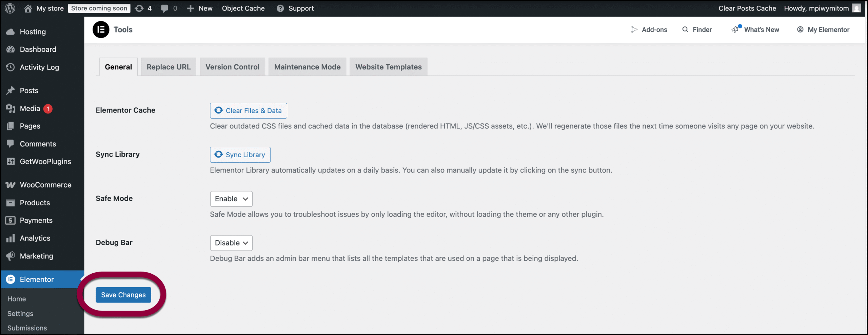Click the Finder magnifier icon
The image size is (868, 335).
coord(685,29)
